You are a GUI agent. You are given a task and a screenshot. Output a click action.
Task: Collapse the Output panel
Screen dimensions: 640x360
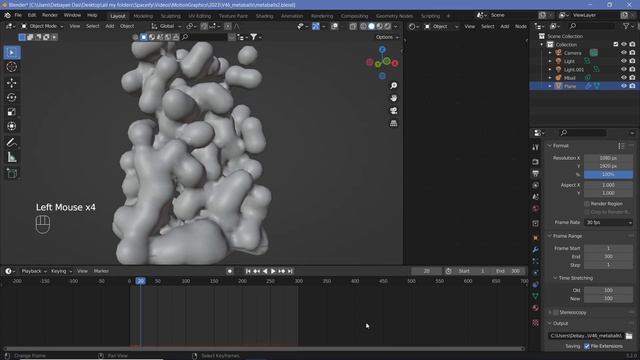click(x=550, y=323)
